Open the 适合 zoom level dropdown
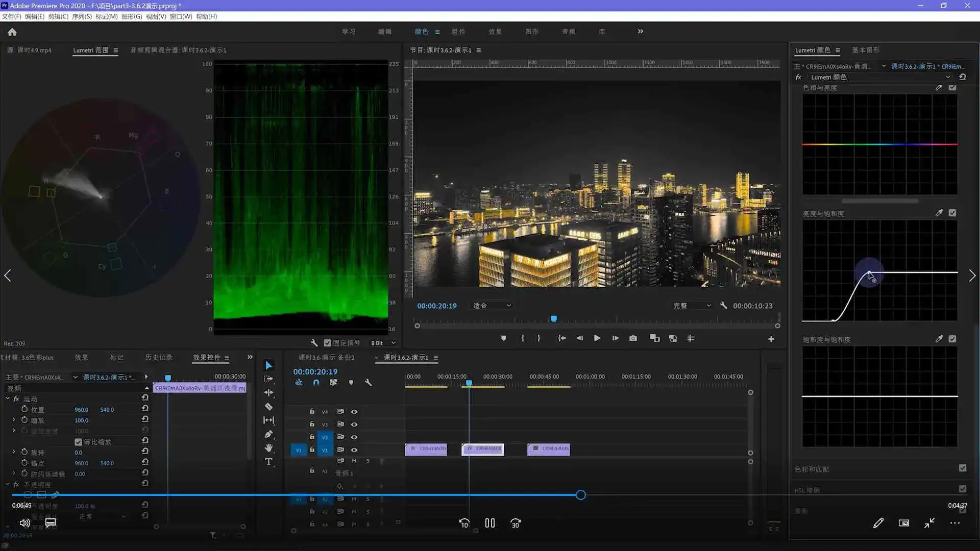Viewport: 980px width, 551px height. [492, 306]
